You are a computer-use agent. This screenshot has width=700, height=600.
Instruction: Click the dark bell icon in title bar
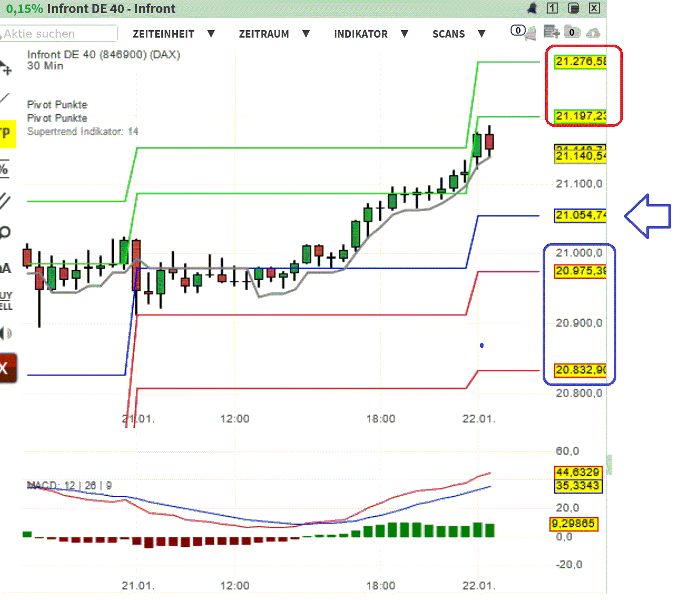click(x=532, y=8)
